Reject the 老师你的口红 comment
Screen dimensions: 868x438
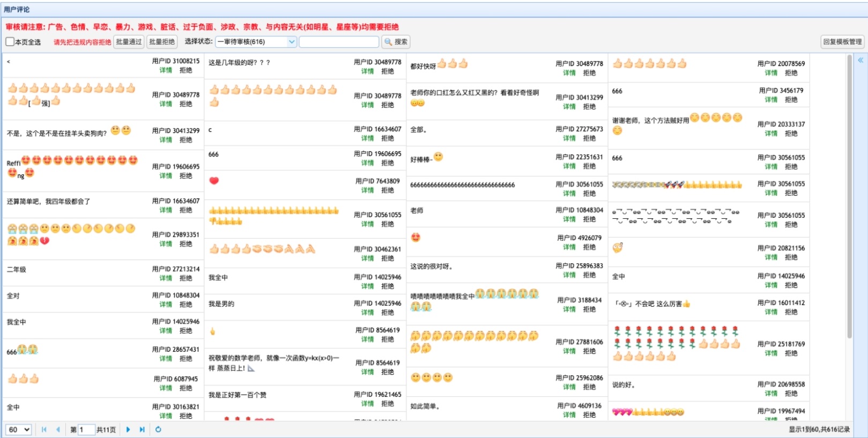tap(590, 107)
